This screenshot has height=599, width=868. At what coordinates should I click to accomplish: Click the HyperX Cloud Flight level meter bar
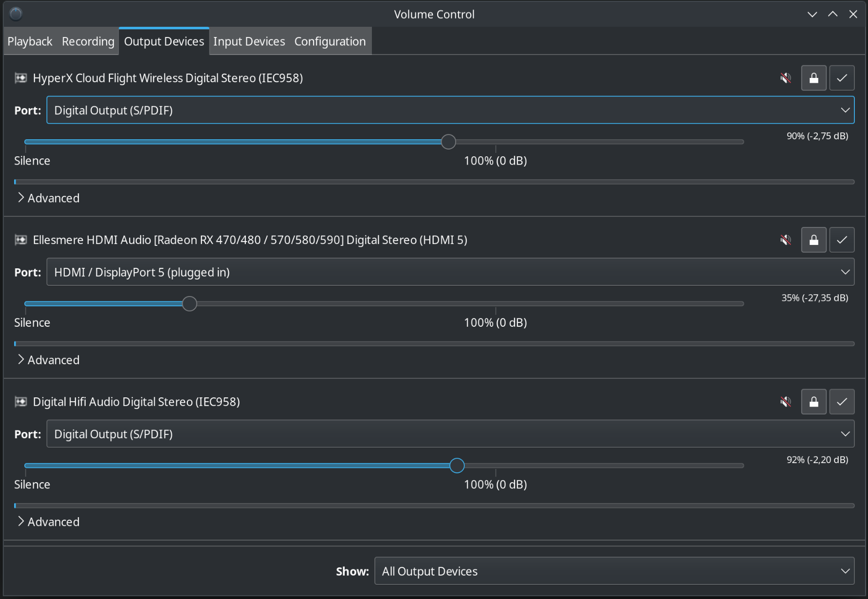(434, 182)
